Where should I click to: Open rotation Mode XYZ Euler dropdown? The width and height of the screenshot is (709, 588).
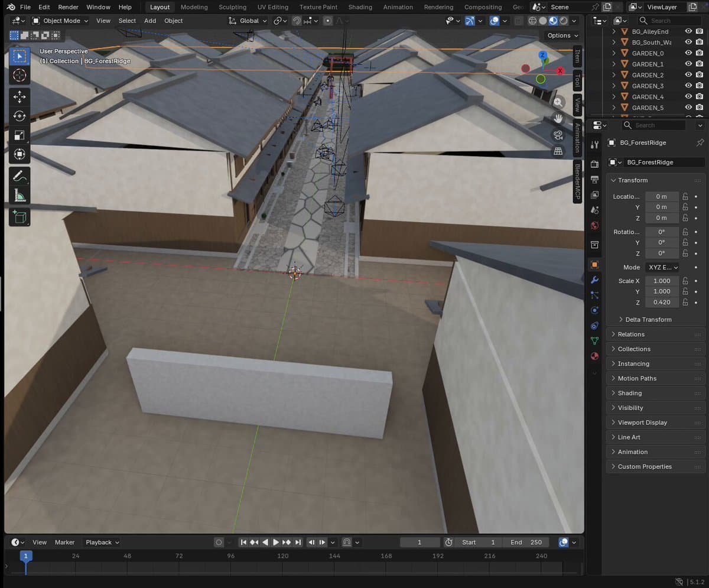(662, 267)
